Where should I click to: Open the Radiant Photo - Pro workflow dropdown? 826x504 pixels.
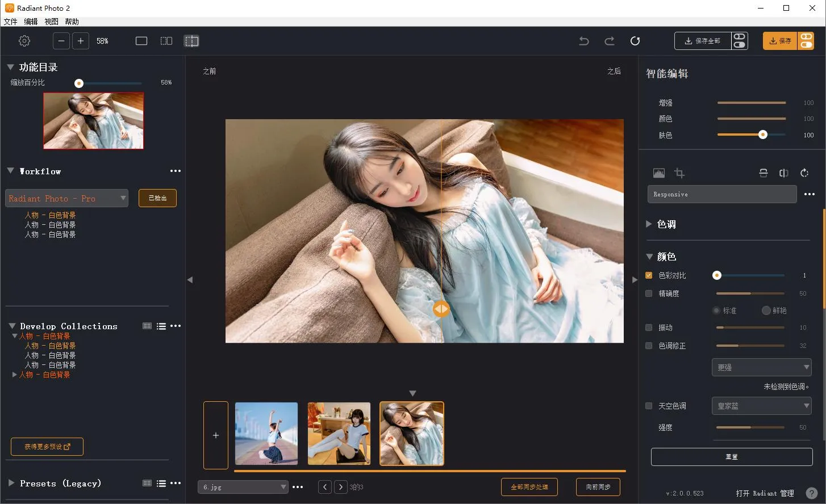(66, 198)
